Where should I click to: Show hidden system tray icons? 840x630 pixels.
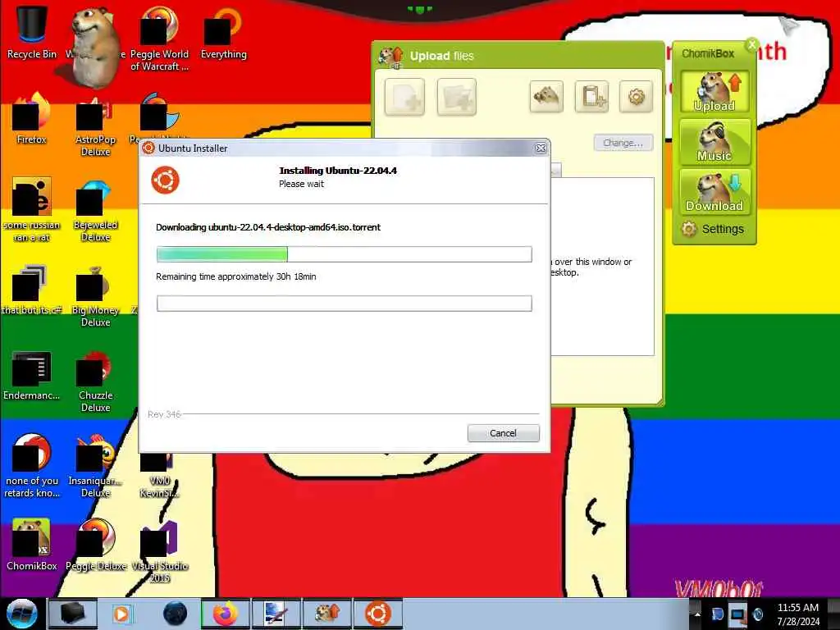pos(697,614)
